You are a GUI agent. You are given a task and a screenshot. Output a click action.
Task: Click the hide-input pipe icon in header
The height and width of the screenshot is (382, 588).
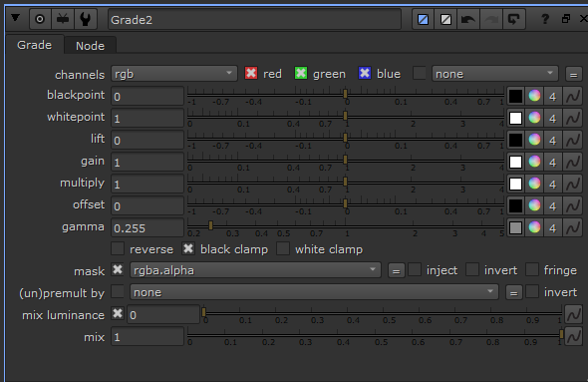coord(62,19)
